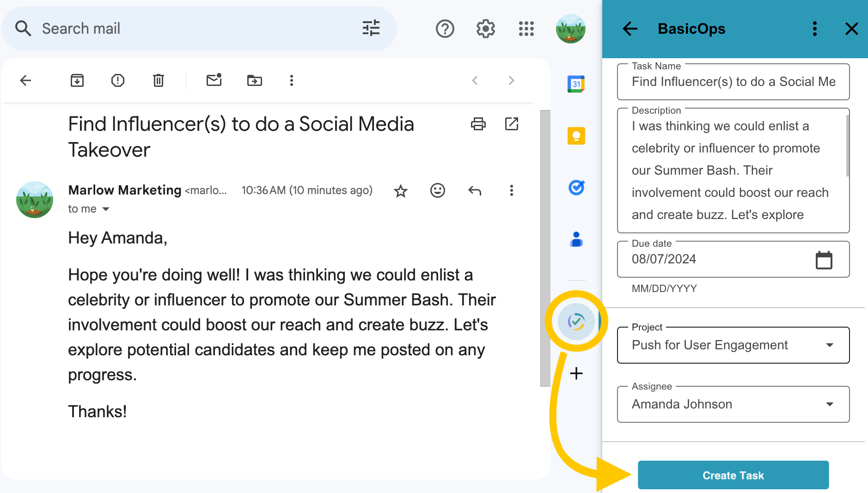
Task: Open the BasicOps add-on from the sidebar
Action: [576, 322]
